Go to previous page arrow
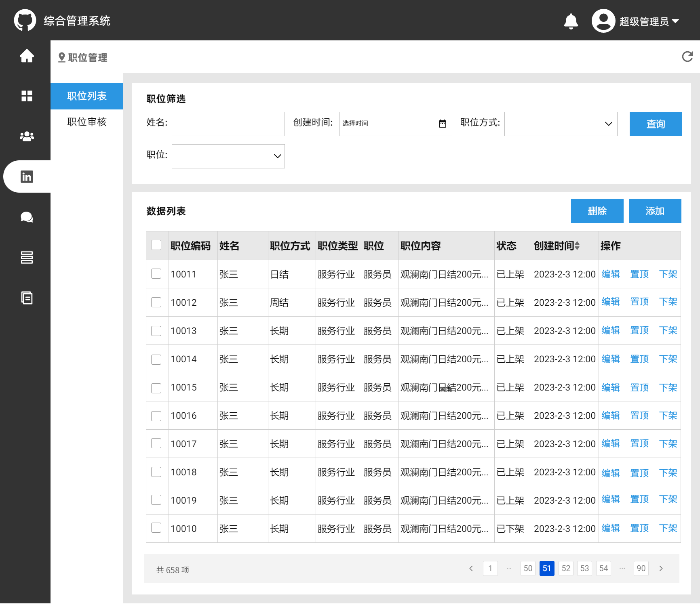Viewport: 700px width, 607px height. (471, 568)
